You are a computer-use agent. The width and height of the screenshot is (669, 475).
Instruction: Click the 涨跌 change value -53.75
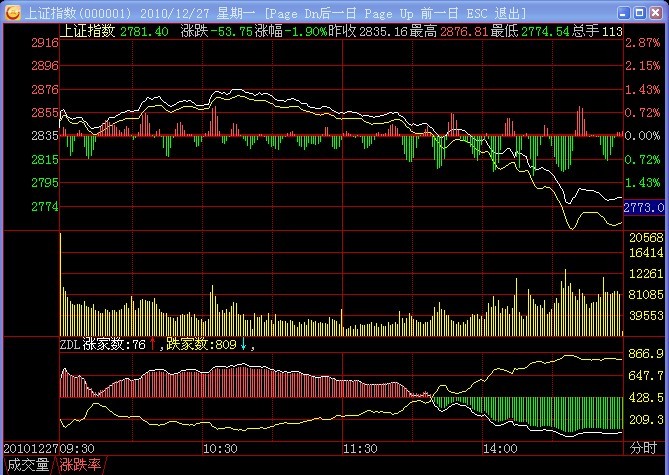[232, 32]
